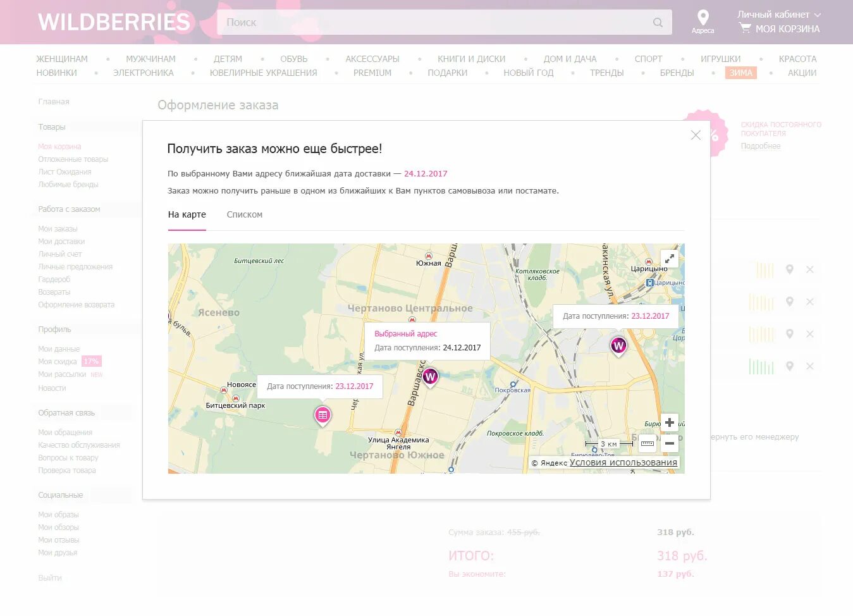The width and height of the screenshot is (853, 616).
Task: Open the Красота menu category
Action: (798, 59)
